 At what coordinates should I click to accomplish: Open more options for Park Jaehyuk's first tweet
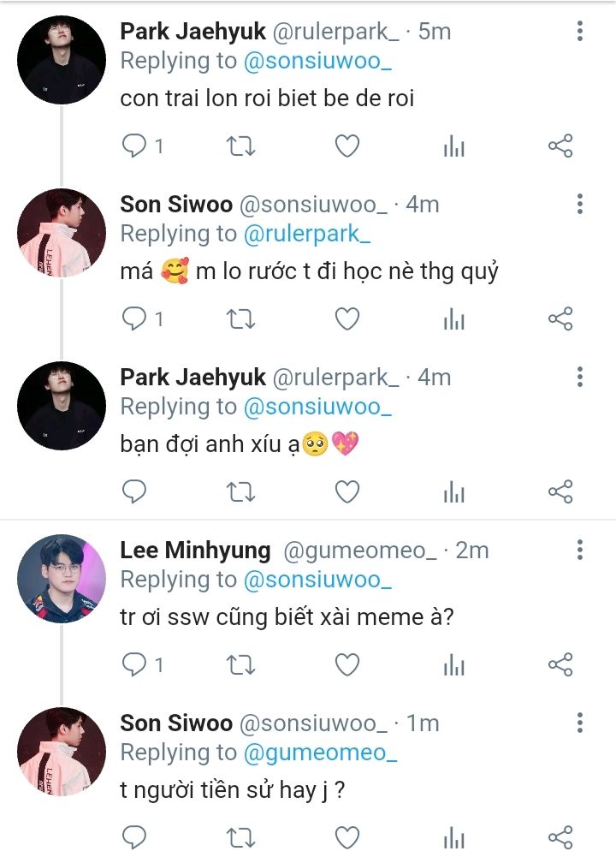pos(580,33)
